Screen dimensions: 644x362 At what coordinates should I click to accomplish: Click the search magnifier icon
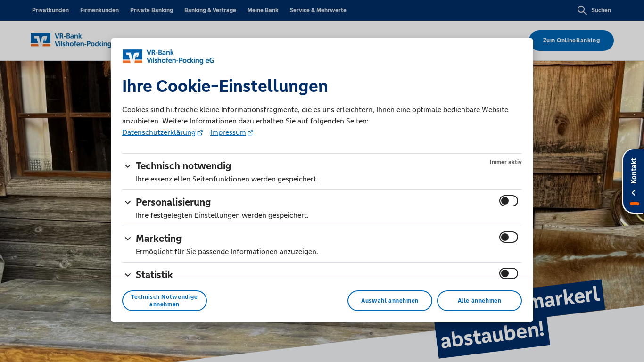coord(582,10)
